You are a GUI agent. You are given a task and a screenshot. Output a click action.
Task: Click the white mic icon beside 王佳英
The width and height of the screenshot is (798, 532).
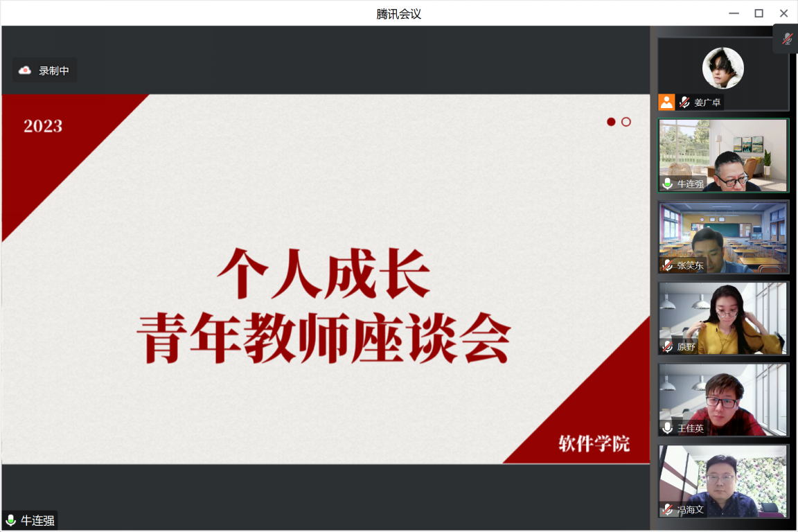[x=668, y=428]
